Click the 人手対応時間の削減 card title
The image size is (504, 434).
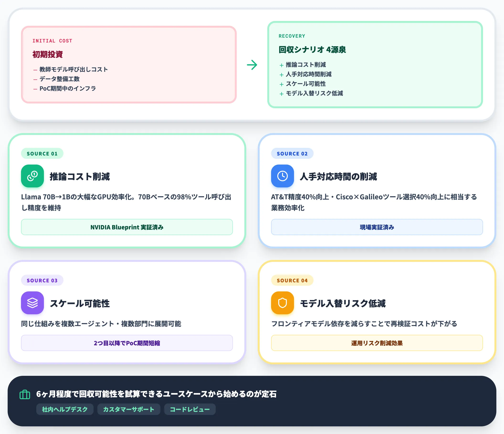338,176
